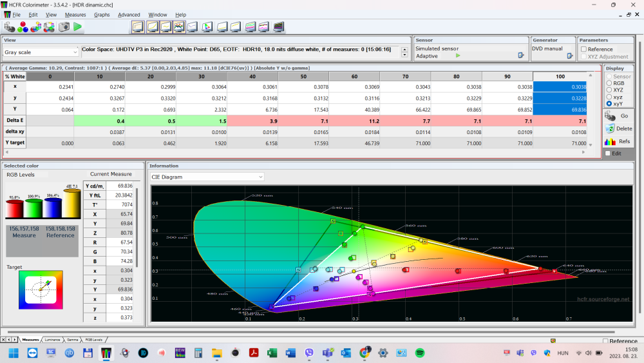The width and height of the screenshot is (644, 363).
Task: Switch to the Luminance tab
Action: tap(52, 339)
